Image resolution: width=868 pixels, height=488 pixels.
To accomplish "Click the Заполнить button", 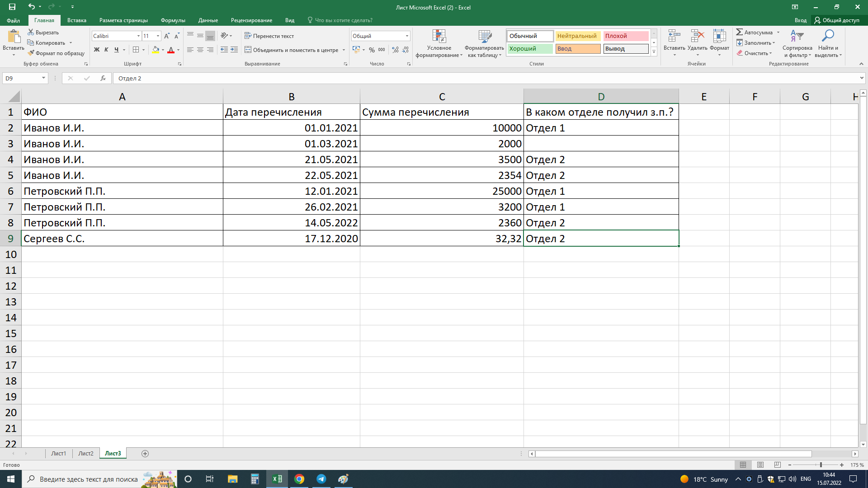I will (x=755, y=42).
